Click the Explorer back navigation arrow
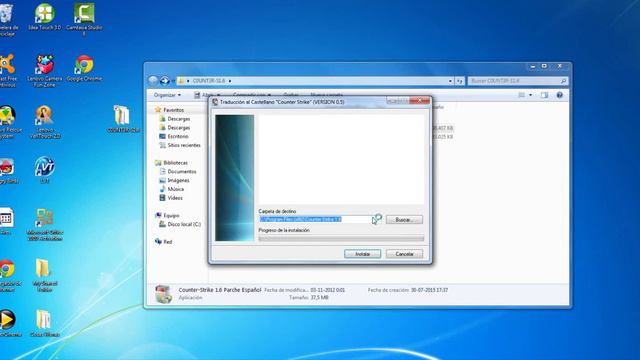The width and height of the screenshot is (640, 360). pyautogui.click(x=153, y=81)
